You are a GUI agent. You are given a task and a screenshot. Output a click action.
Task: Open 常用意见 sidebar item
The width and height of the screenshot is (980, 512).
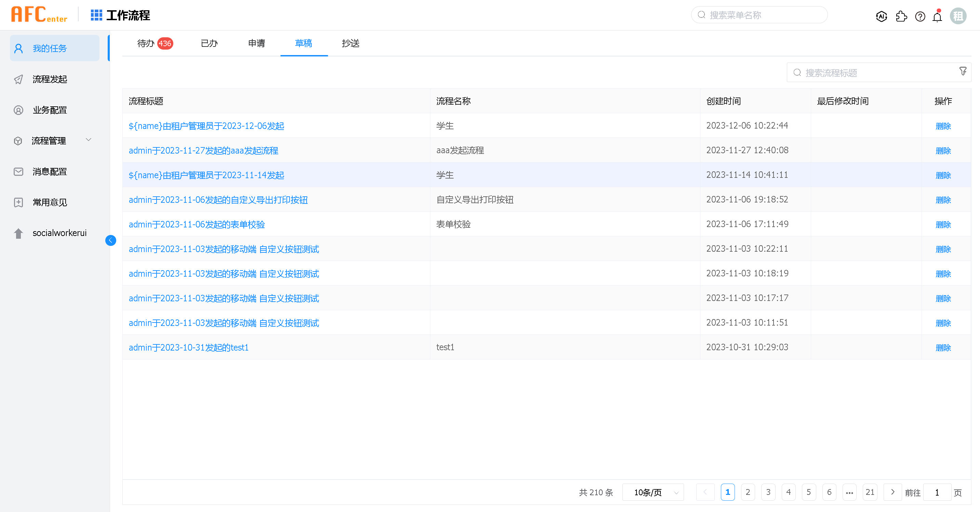[x=50, y=202]
